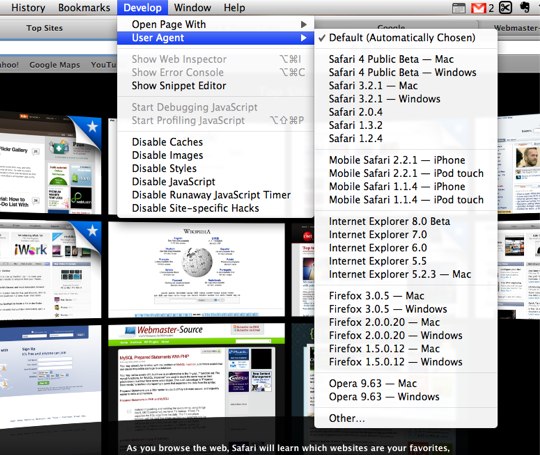Viewport: 540px width, 455px height.
Task: Toggle Disable Images option
Action: point(215,155)
